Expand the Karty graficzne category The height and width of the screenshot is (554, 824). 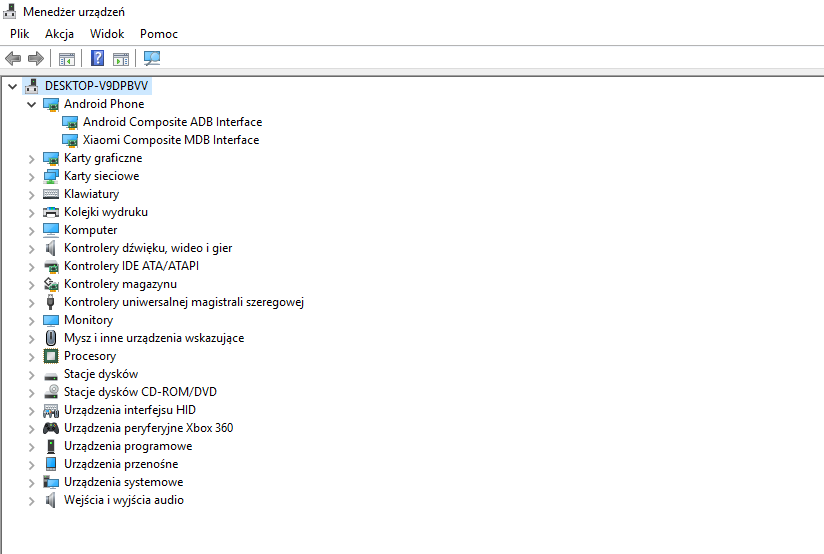tap(32, 158)
